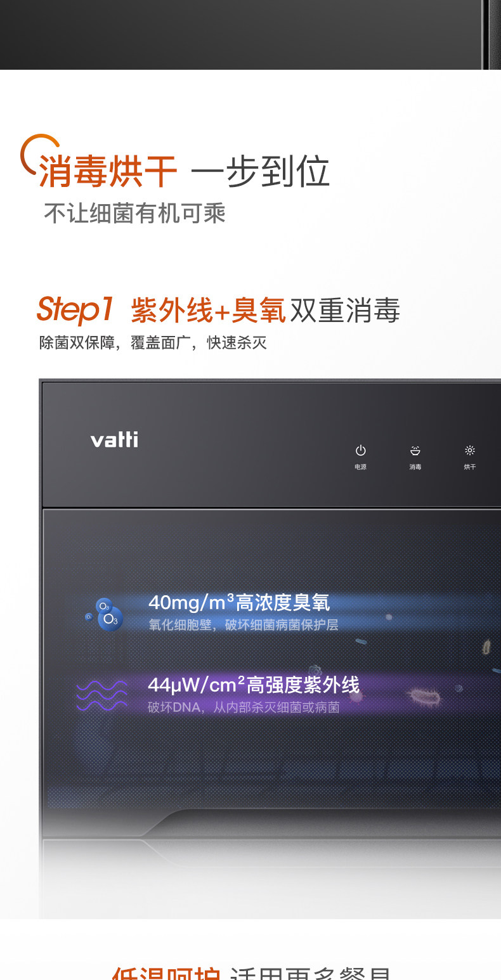Image resolution: width=501 pixels, height=980 pixels.
Task: Tap the drying sun icon
Action: (470, 451)
